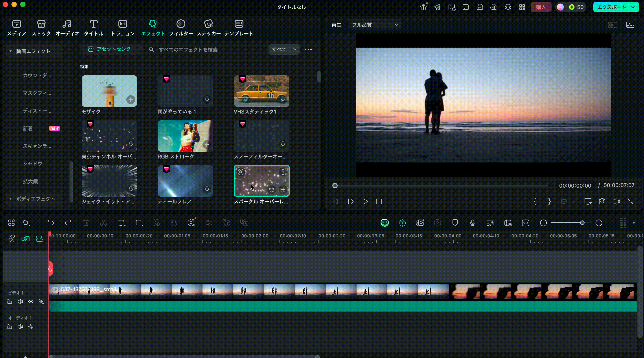Image resolution: width=644 pixels, height=358 pixels.
Task: Click the crop tool icon
Action: coord(139,223)
